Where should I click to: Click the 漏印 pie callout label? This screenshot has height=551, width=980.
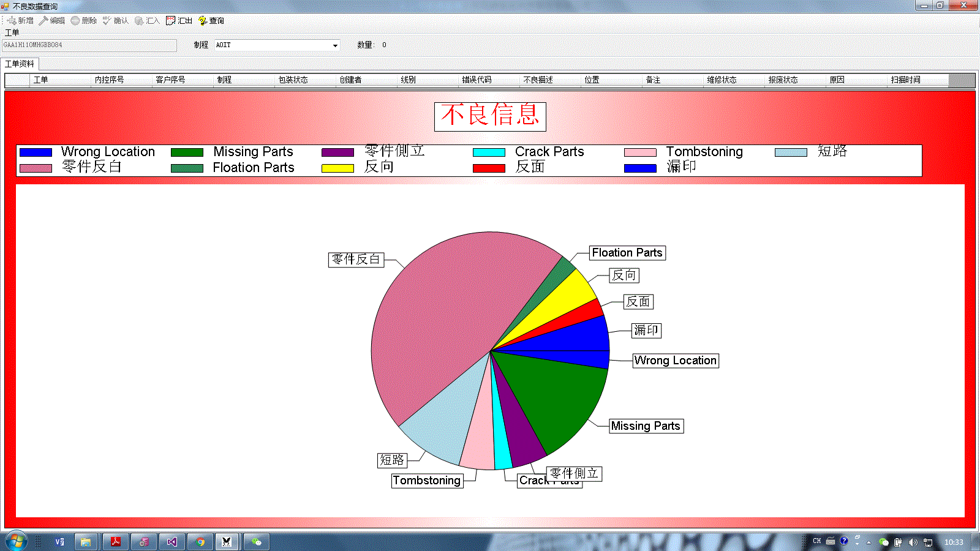646,331
